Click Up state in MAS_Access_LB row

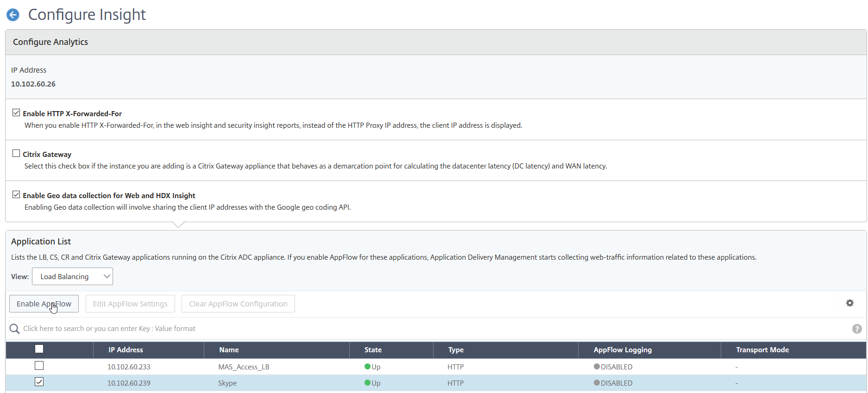click(372, 367)
